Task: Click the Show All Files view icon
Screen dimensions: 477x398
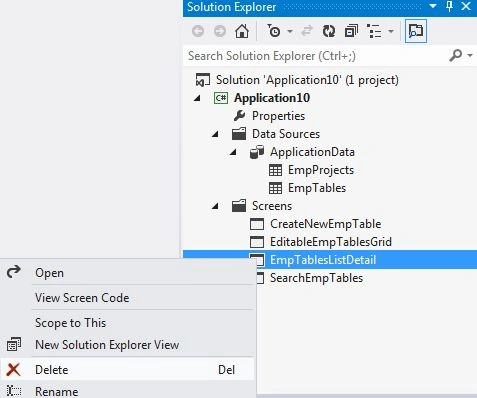Action: pos(374,31)
